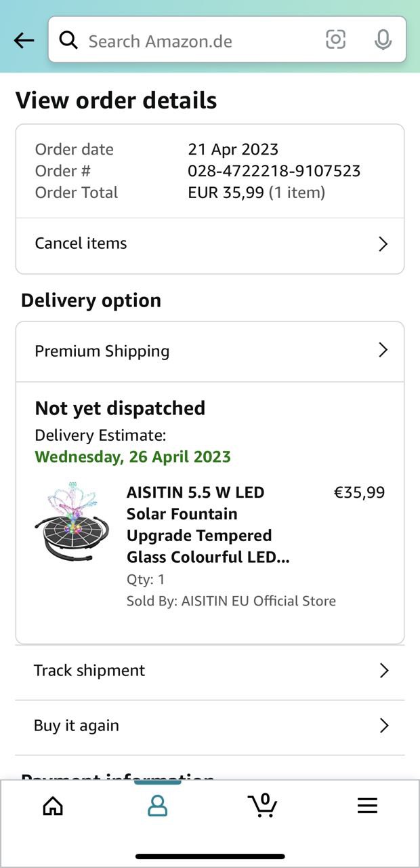Tap the back arrow icon

pyautogui.click(x=24, y=41)
